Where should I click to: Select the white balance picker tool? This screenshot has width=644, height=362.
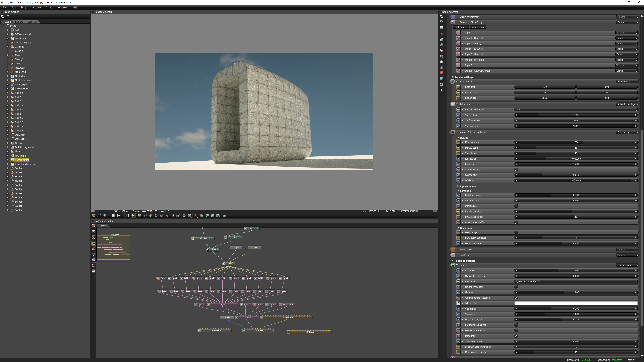coord(150,215)
